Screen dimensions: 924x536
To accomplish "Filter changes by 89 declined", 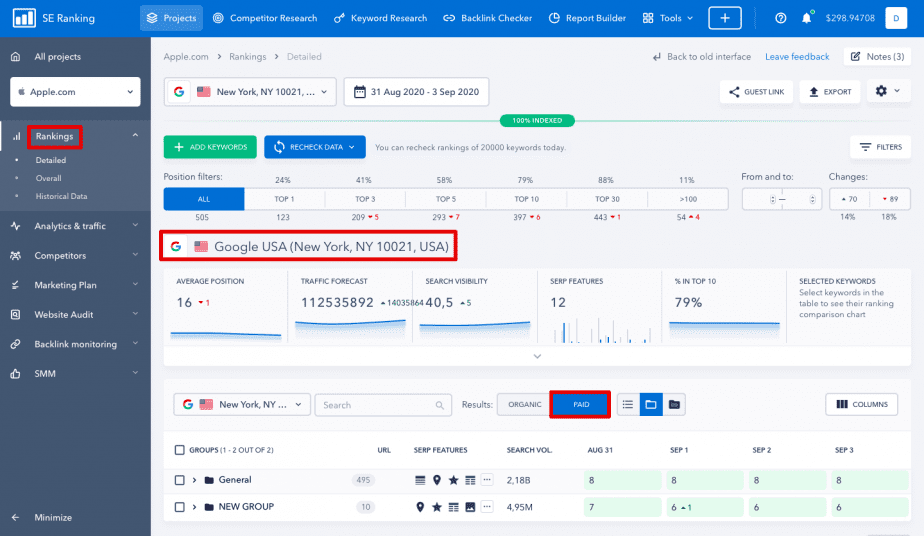I will pos(890,199).
